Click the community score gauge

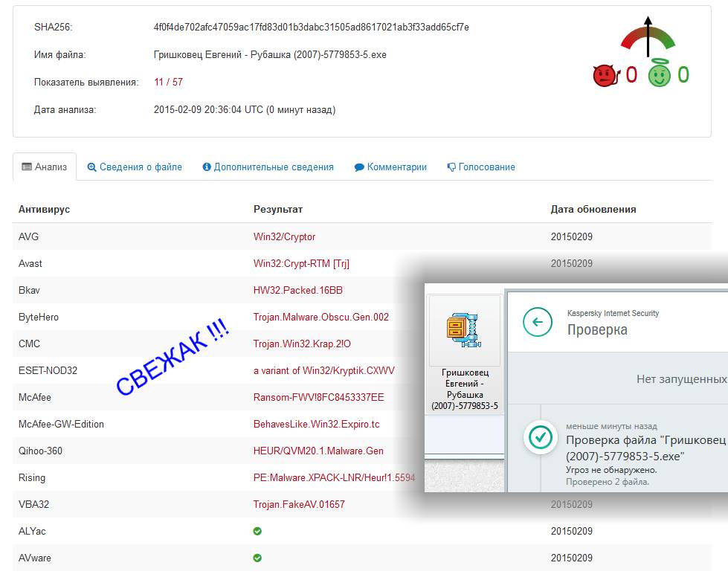pos(648,37)
